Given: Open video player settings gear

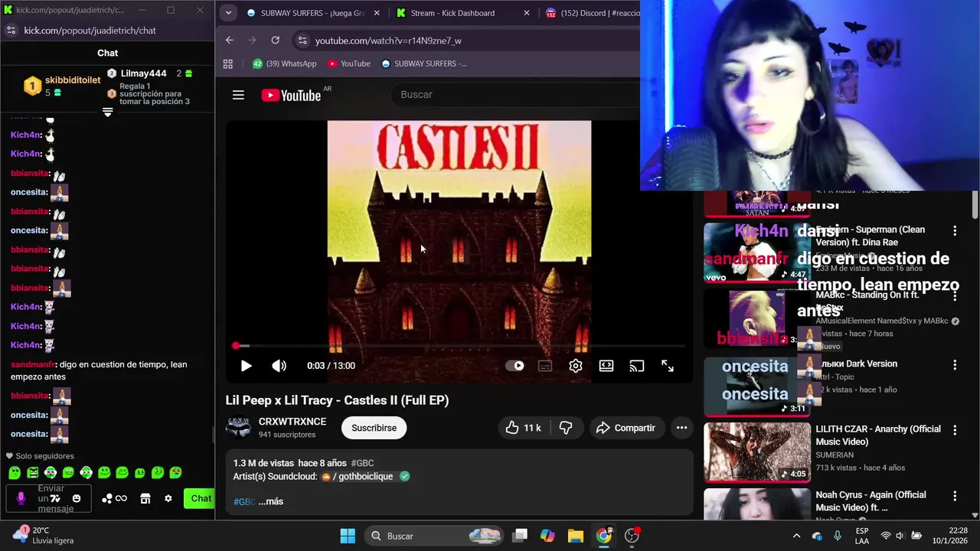Looking at the screenshot, I should click(576, 366).
